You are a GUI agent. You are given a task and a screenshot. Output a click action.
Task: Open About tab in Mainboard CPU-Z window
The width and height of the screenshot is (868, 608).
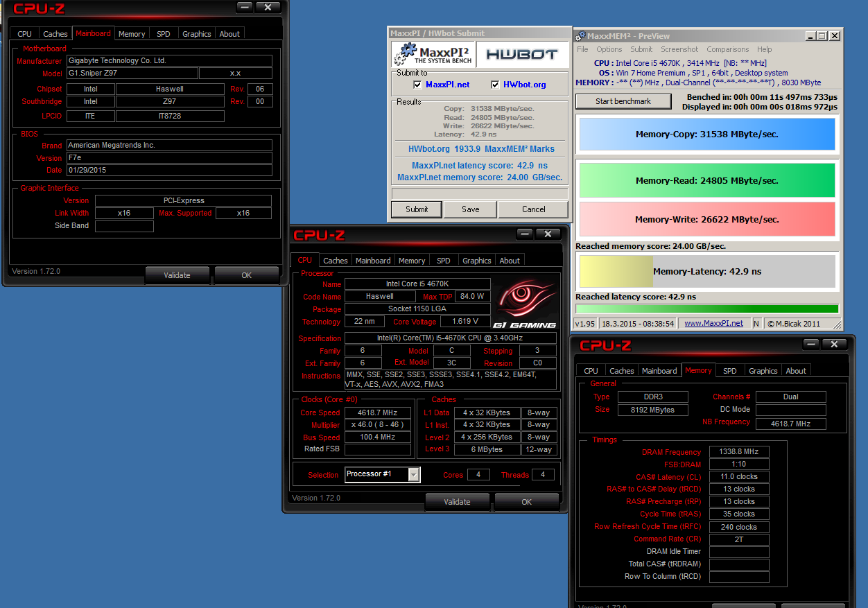pos(229,34)
